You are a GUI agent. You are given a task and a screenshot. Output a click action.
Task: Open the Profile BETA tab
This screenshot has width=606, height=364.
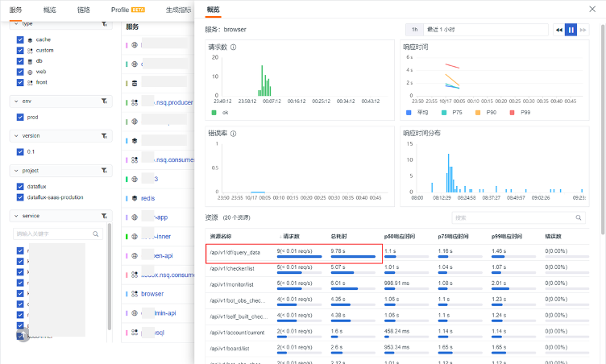[x=128, y=10]
